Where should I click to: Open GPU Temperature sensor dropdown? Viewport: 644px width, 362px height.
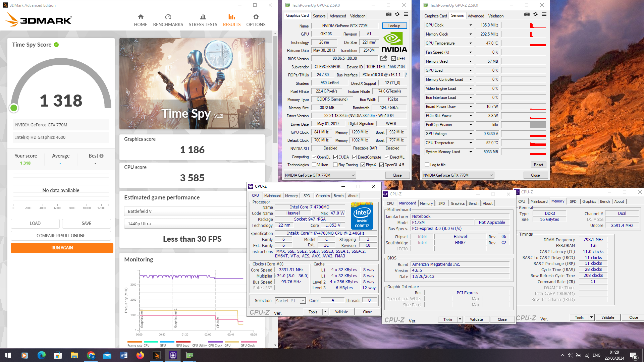[x=471, y=43]
